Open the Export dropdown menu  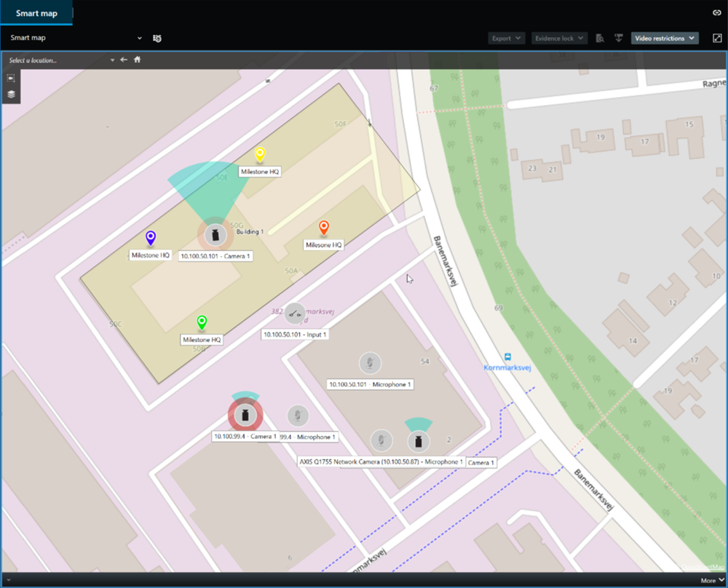click(x=507, y=38)
